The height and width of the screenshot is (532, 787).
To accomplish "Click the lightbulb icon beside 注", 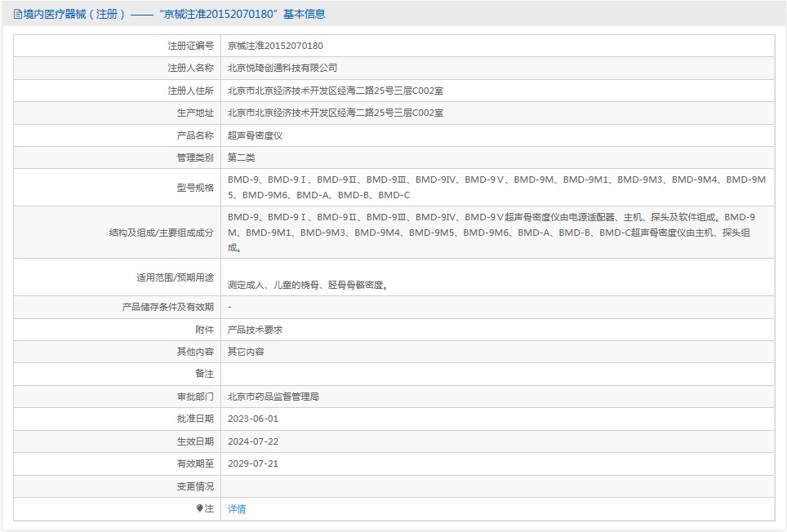I will (199, 508).
